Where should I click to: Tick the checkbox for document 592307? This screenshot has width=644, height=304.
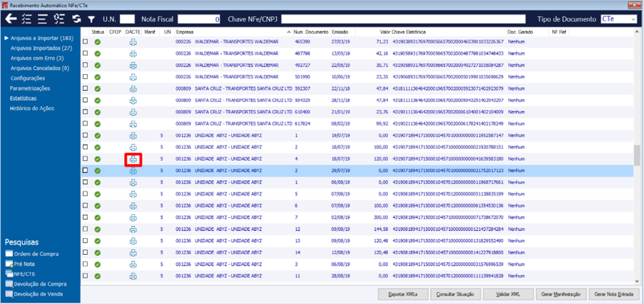pyautogui.click(x=85, y=88)
